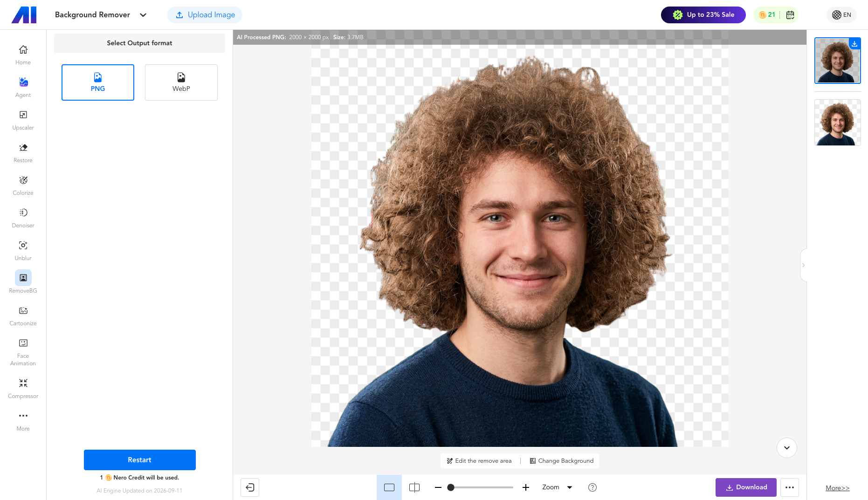This screenshot has height=500, width=868.
Task: Click the zoom out minus button
Action: 438,487
